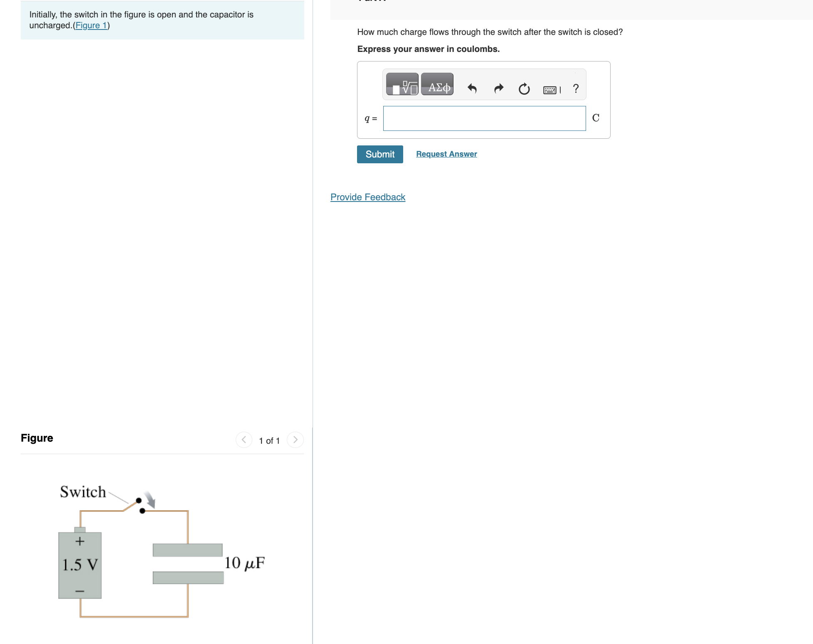This screenshot has width=813, height=644.
Task: Click the Request Answer link
Action: pos(446,154)
